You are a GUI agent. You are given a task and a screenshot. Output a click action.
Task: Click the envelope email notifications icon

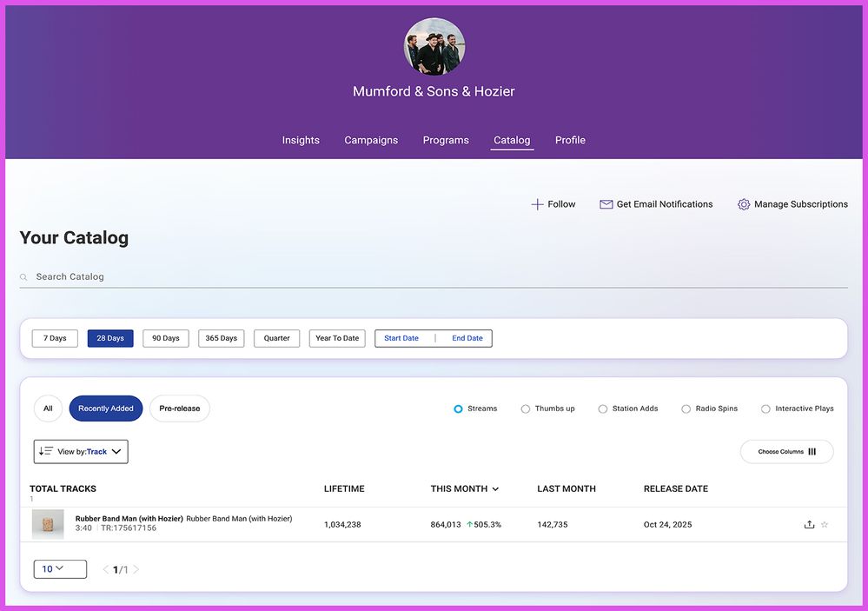click(x=606, y=204)
